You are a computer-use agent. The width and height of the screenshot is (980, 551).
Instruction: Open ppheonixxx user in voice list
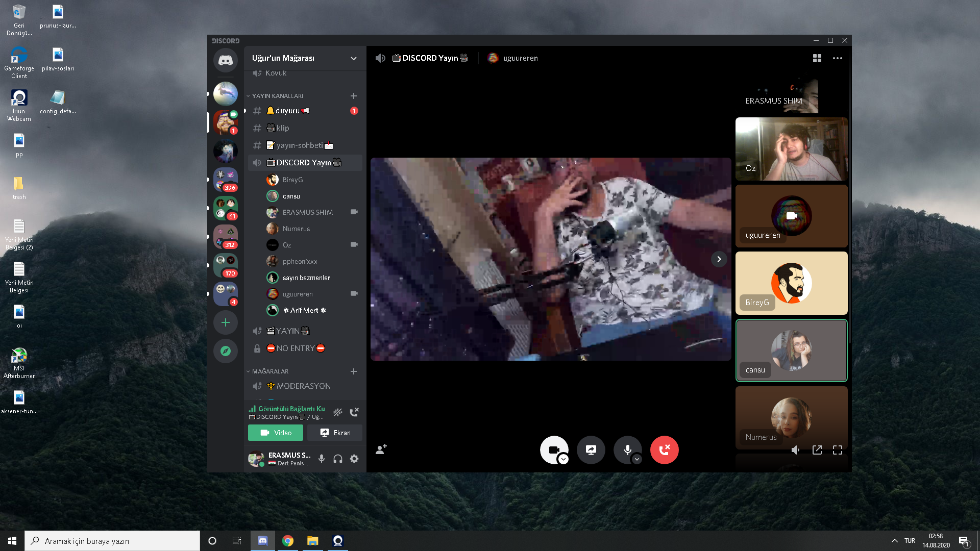[x=313, y=261]
